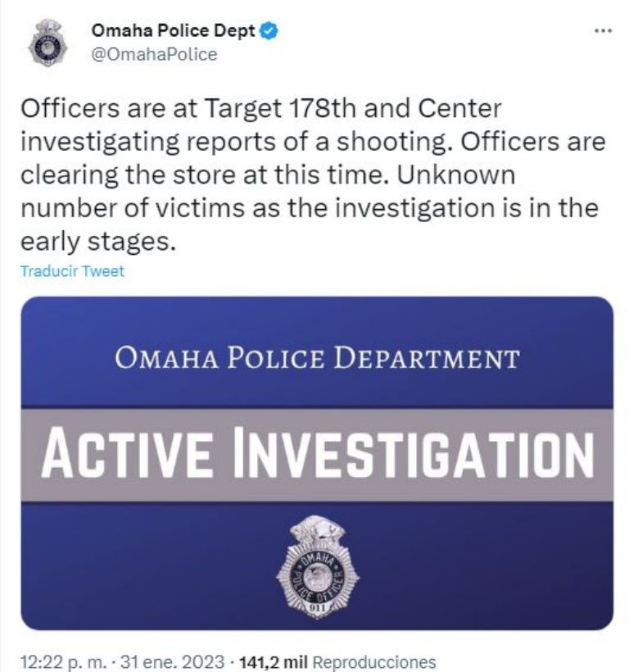Image resolution: width=629 pixels, height=672 pixels.
Task: Click the gray ACTIVE INVESTIGATION banner
Action: pos(317,455)
